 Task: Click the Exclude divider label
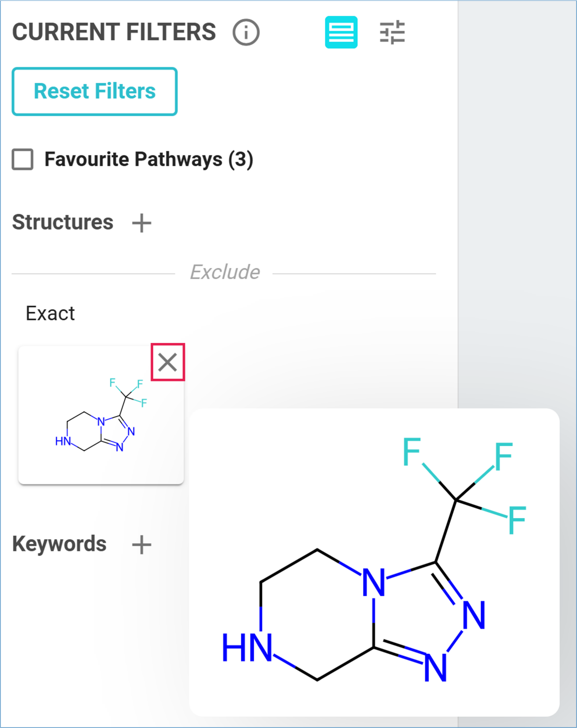pos(225,272)
